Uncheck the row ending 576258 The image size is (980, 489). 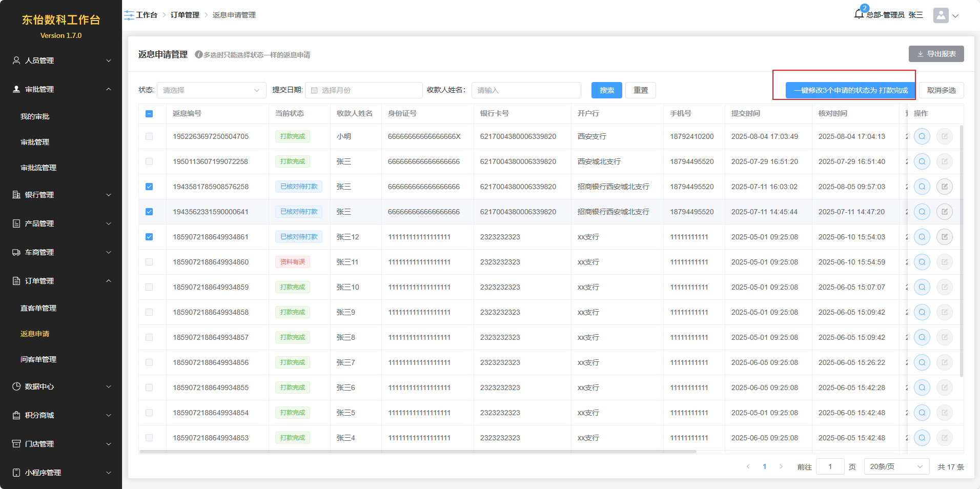149,187
